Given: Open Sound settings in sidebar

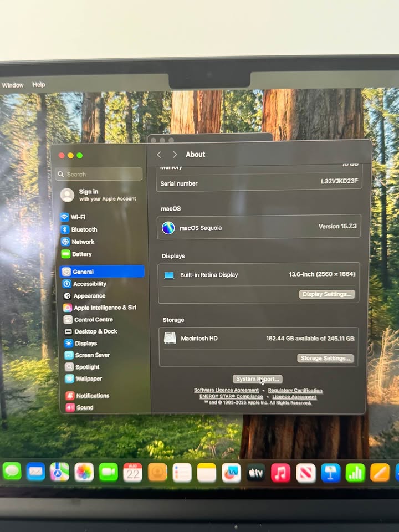Looking at the screenshot, I should click(80, 407).
